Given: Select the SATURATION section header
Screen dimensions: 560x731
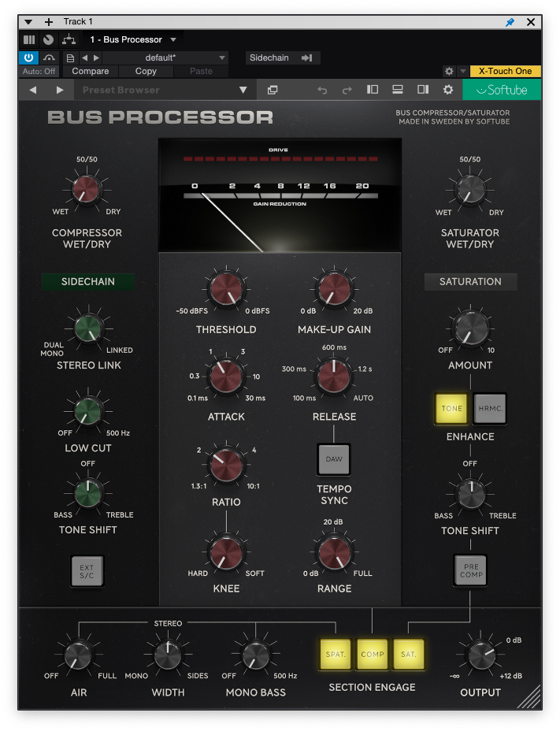Looking at the screenshot, I should pos(470,281).
